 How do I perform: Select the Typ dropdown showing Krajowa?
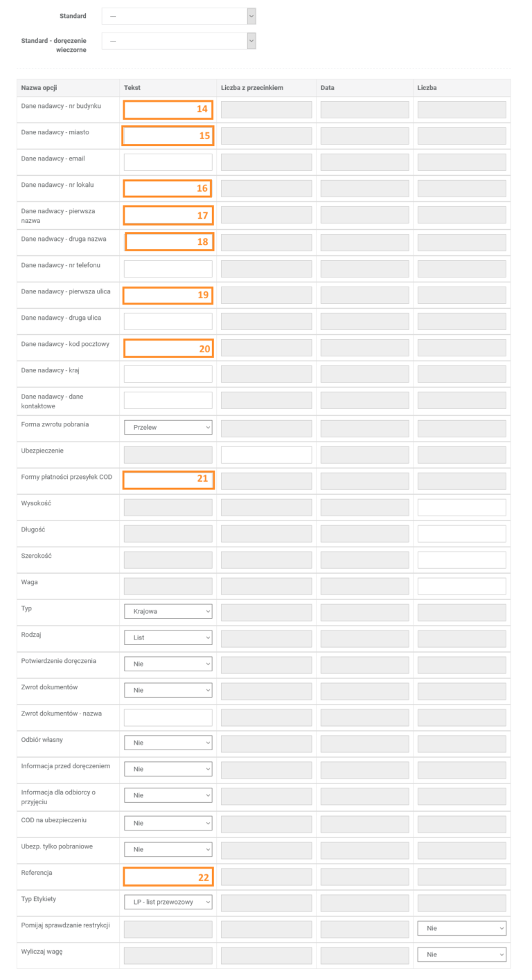tap(168, 612)
